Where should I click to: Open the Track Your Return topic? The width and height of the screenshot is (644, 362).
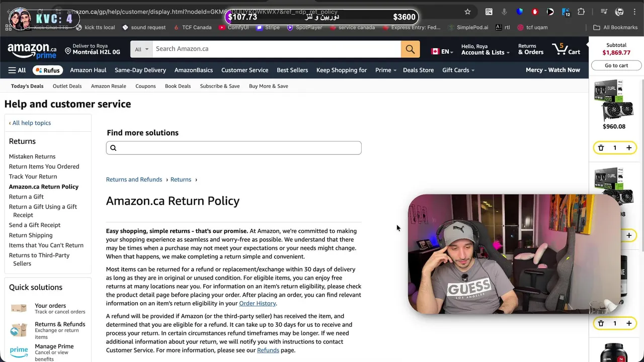33,176
